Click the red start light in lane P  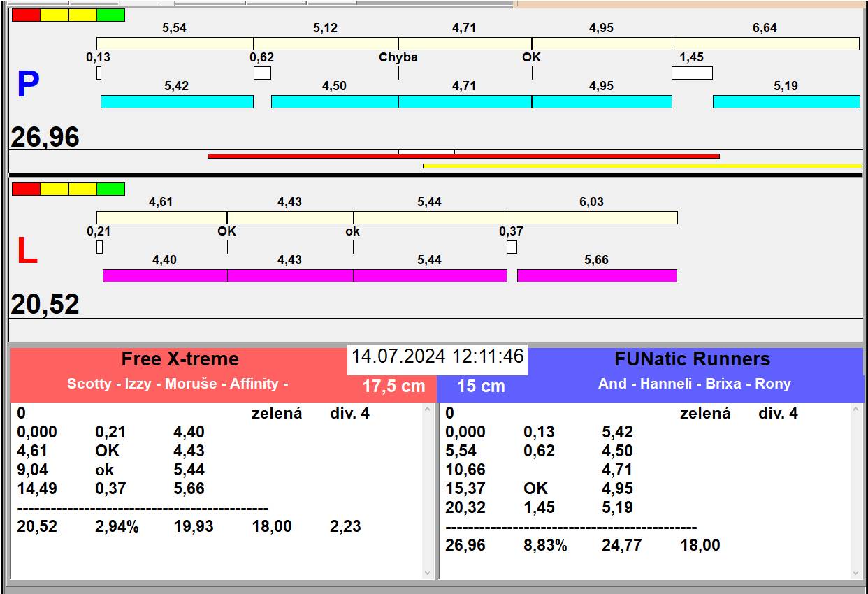(26, 15)
